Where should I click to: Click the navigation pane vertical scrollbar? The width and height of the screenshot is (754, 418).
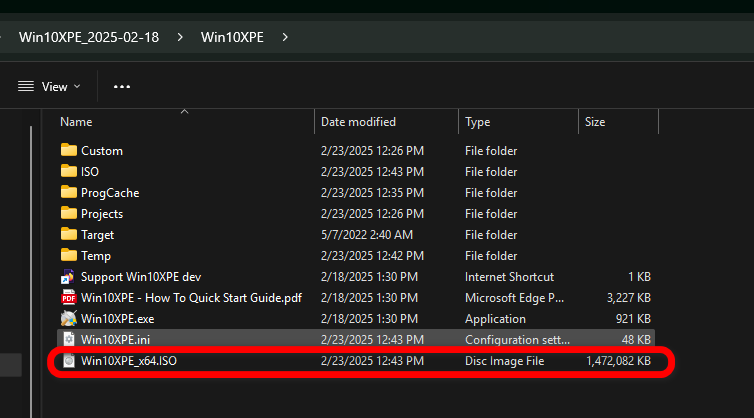(31, 272)
